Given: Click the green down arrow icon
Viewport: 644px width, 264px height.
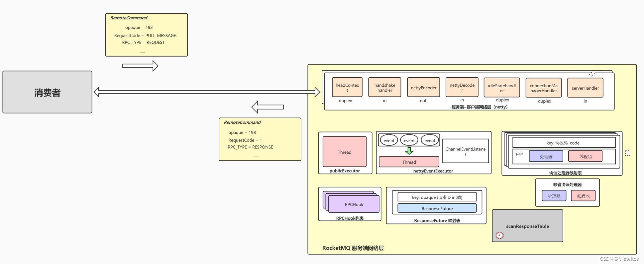Looking at the screenshot, I should tap(409, 151).
